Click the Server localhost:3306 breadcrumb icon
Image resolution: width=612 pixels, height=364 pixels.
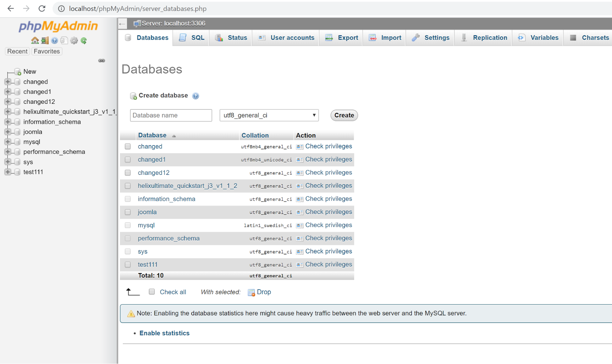[x=137, y=24]
